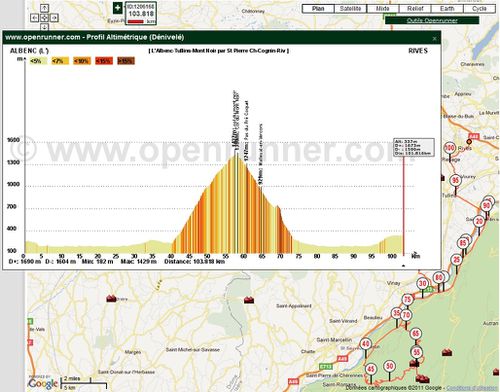This screenshot has height=392, width=500.
Task: Click the kilometer 40 route marker
Action: pos(366,344)
